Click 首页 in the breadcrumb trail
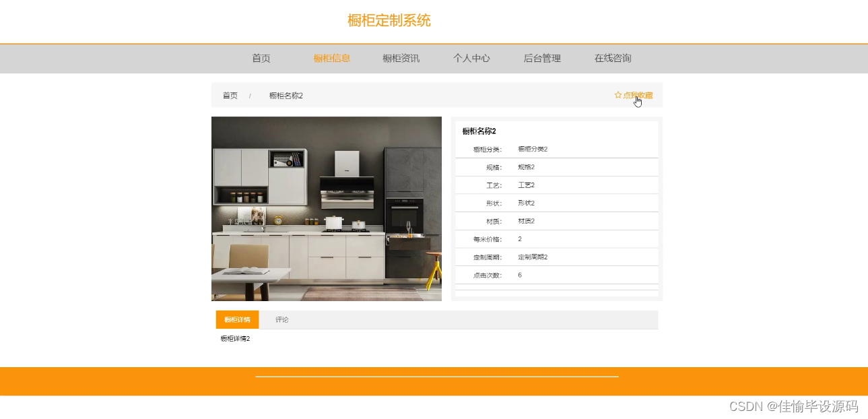 [x=229, y=96]
